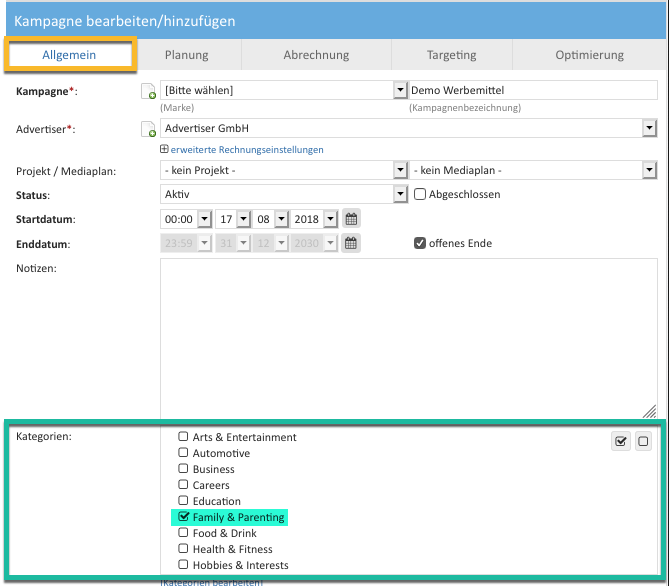Switch to the Targeting tab
The image size is (669, 587).
(451, 55)
